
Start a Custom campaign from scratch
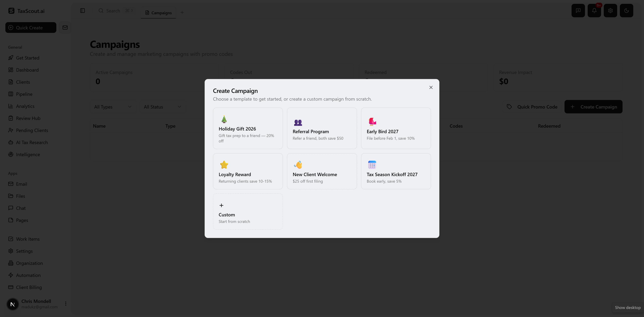tap(248, 212)
